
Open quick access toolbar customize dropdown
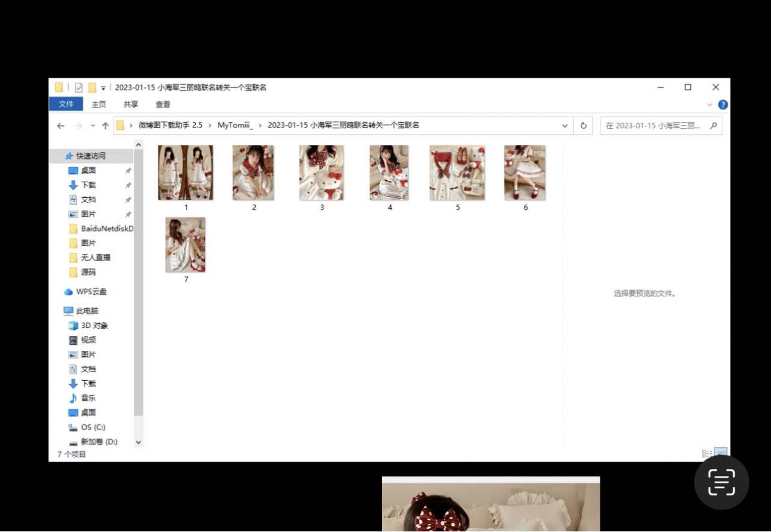click(x=103, y=88)
